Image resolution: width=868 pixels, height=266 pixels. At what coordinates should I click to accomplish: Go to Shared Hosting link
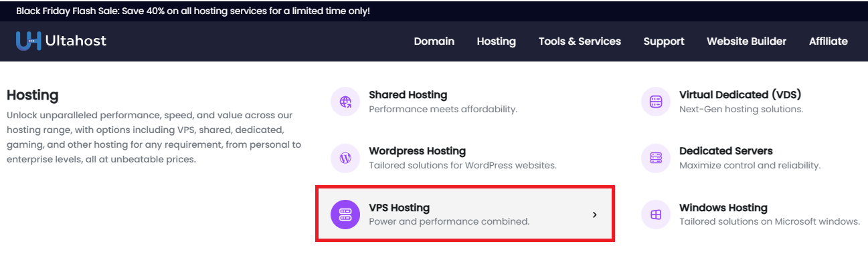408,95
